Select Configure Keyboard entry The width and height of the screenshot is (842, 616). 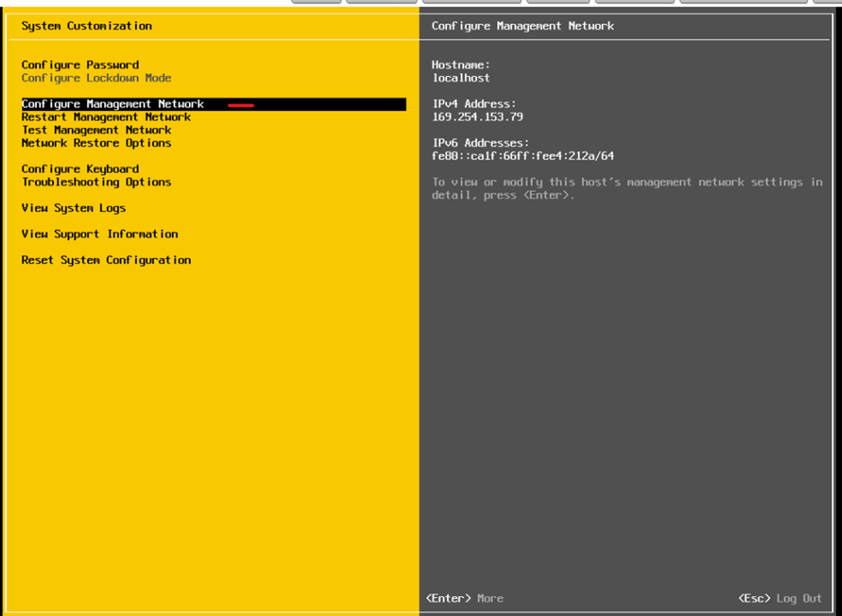point(80,168)
